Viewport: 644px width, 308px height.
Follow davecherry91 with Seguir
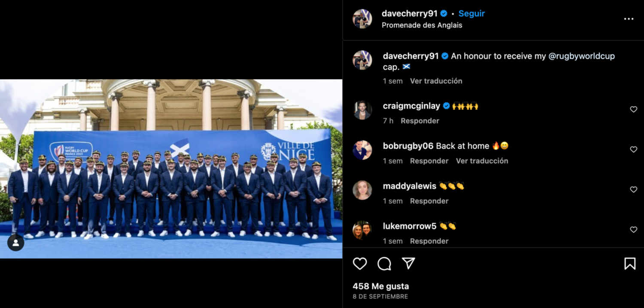471,13
